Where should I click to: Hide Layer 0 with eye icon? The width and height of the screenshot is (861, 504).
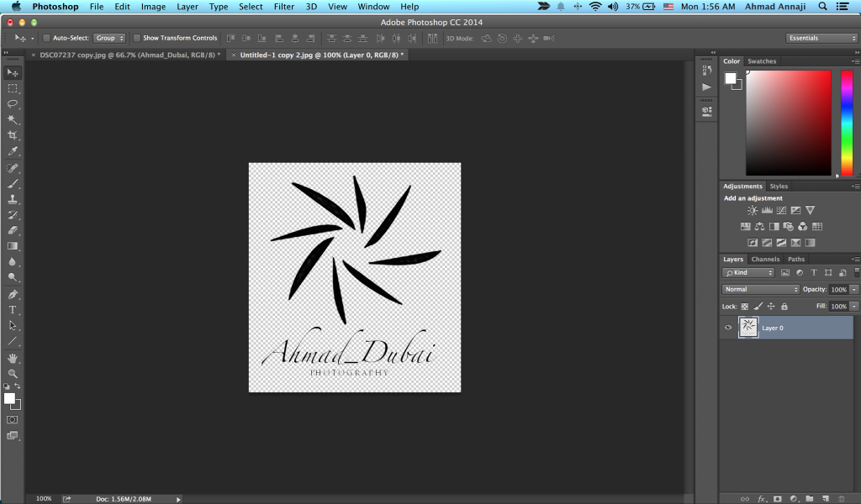728,328
